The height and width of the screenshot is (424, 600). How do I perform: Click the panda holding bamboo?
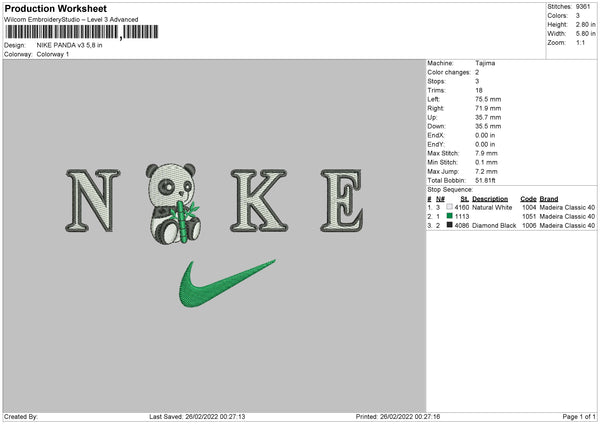173,204
